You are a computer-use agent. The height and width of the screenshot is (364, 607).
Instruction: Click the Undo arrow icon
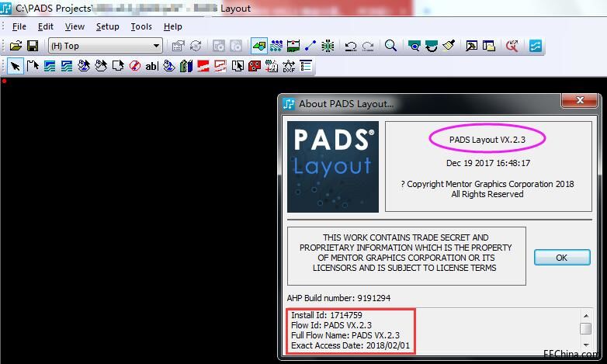click(x=351, y=46)
